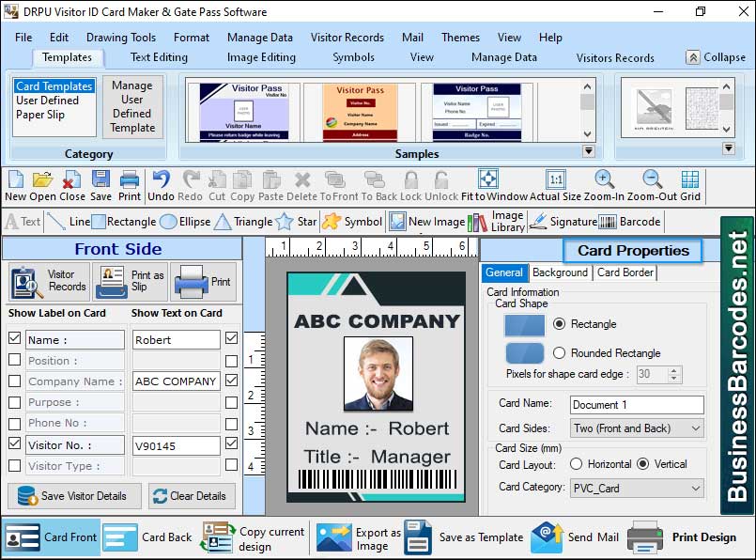Select Horizontal card layout
756x560 pixels.
(x=576, y=464)
